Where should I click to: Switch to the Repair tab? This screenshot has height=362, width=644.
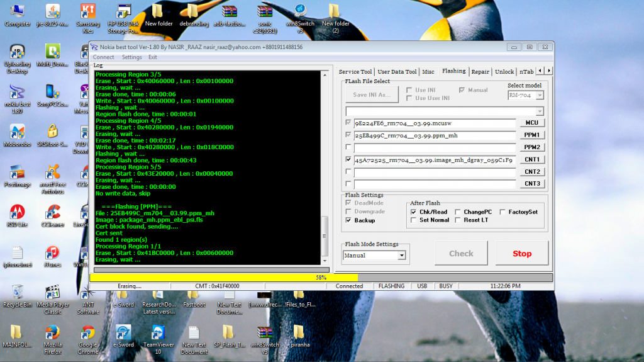(480, 72)
